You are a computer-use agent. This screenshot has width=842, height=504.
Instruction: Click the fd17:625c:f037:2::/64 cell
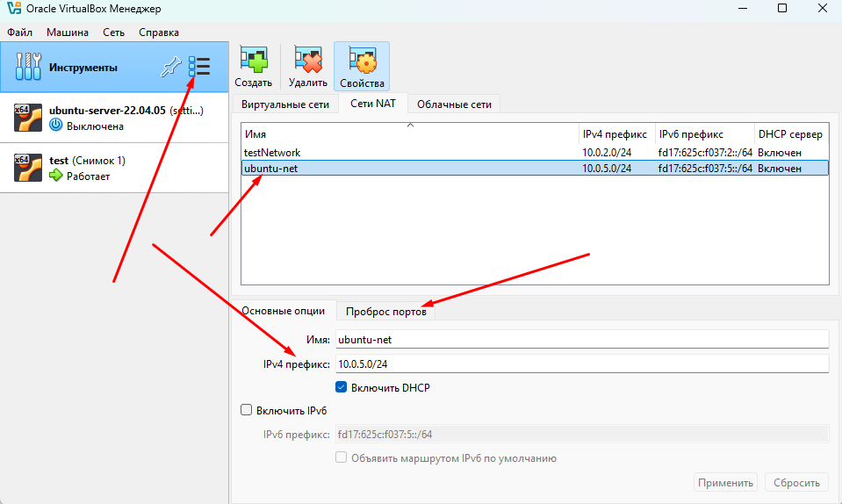tap(705, 153)
